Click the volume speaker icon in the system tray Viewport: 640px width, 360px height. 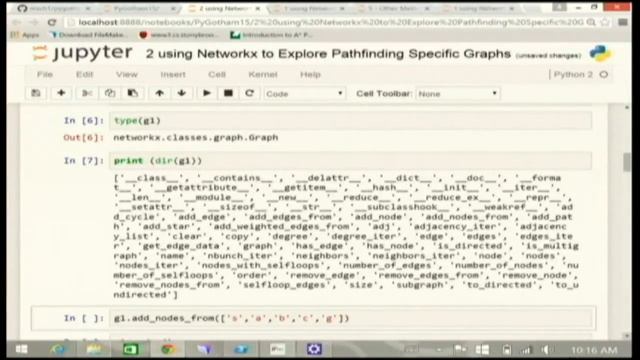pyautogui.click(x=545, y=350)
